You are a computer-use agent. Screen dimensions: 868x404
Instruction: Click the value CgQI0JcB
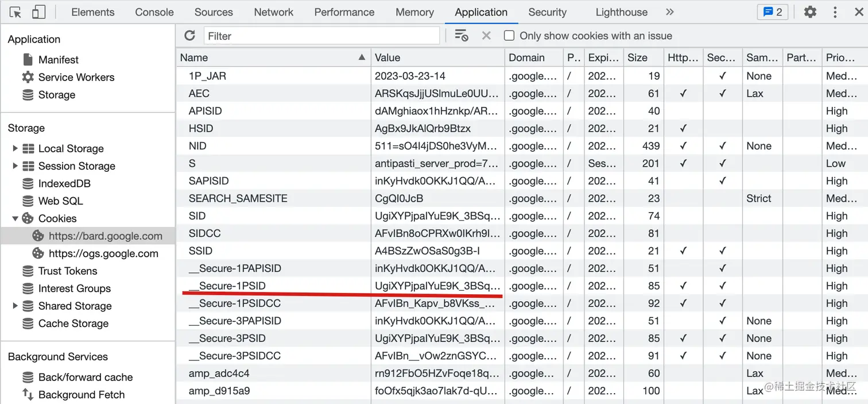coord(399,198)
